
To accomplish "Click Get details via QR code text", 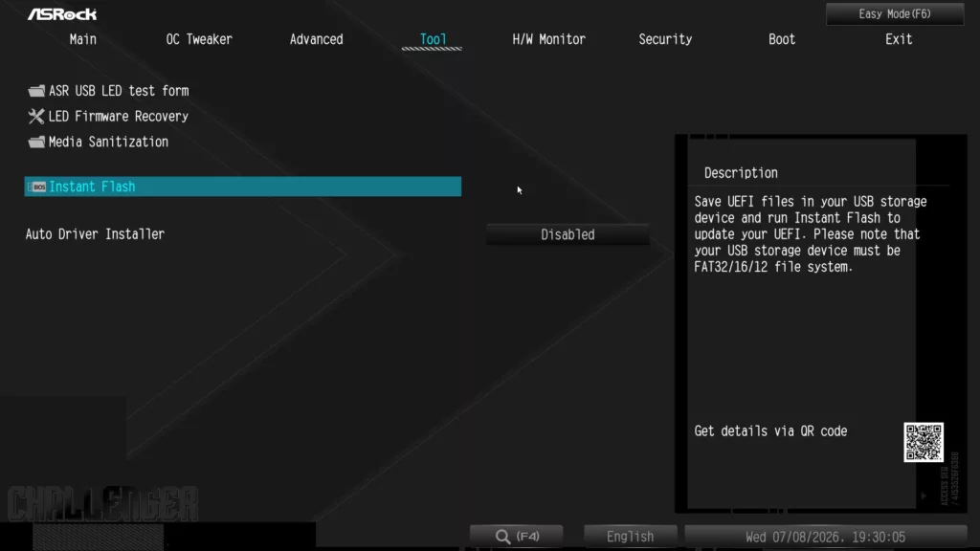I will coord(770,431).
